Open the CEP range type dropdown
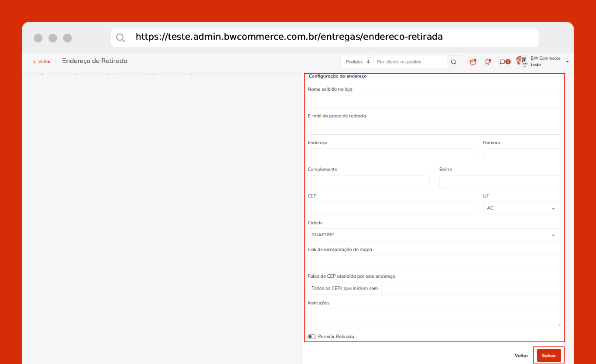The height and width of the screenshot is (364, 596). (344, 289)
